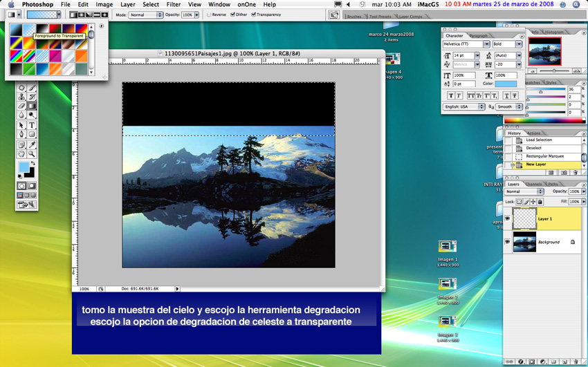Choose the Zoom magnifier tool
588x367 pixels.
pyautogui.click(x=32, y=154)
